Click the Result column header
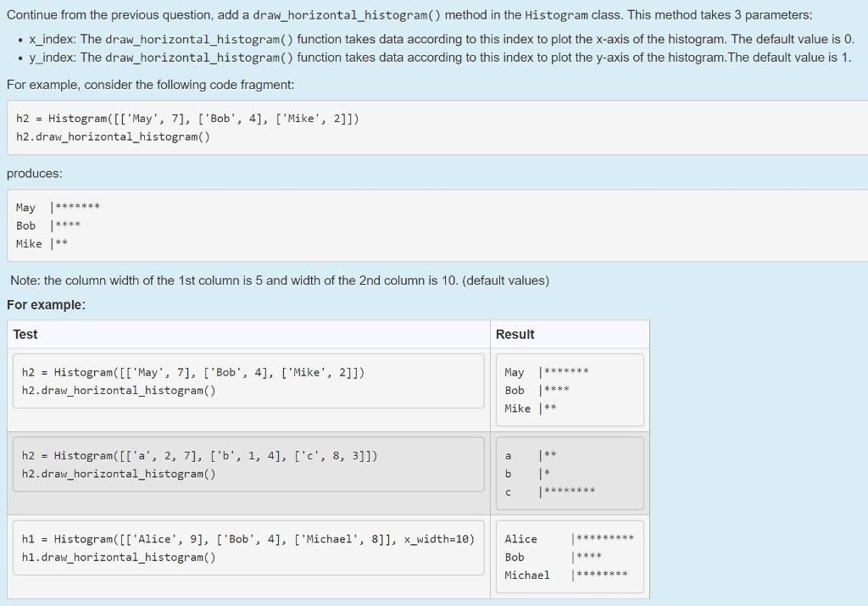Screen dimensions: 868x606 point(512,334)
